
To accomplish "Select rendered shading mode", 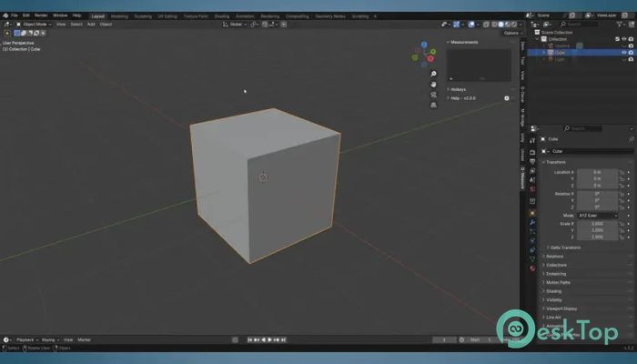I will point(514,25).
